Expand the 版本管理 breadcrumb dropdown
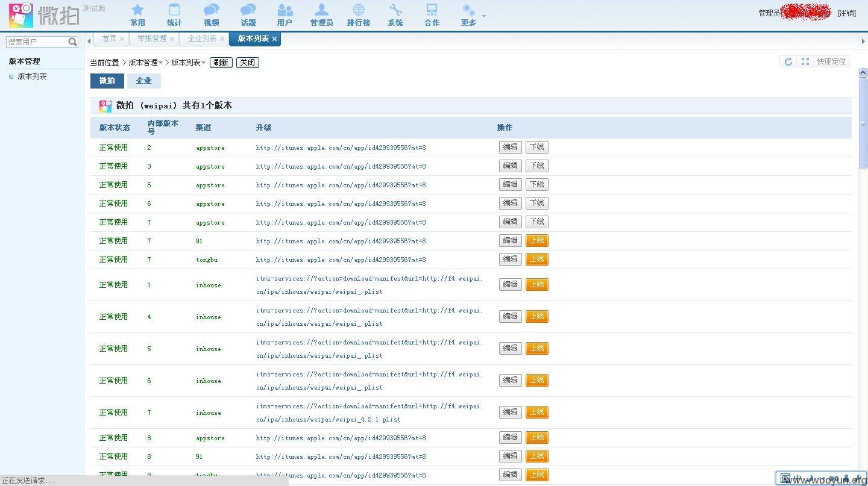 click(146, 63)
